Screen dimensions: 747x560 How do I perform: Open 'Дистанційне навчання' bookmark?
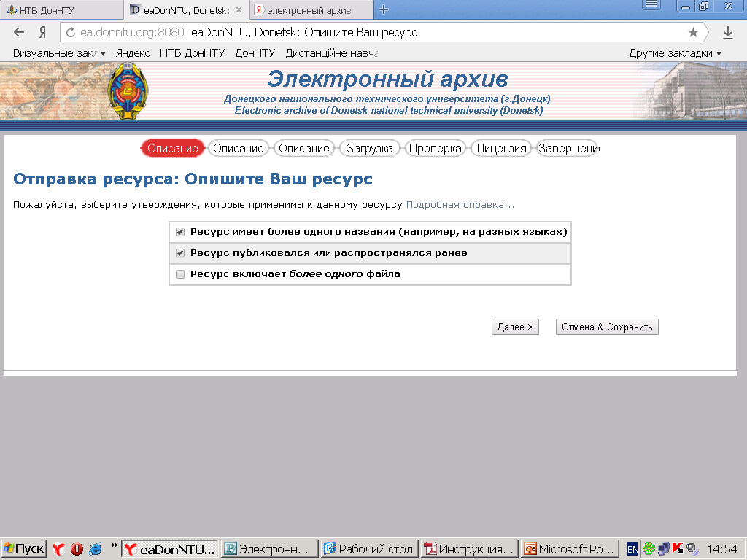[x=332, y=53]
